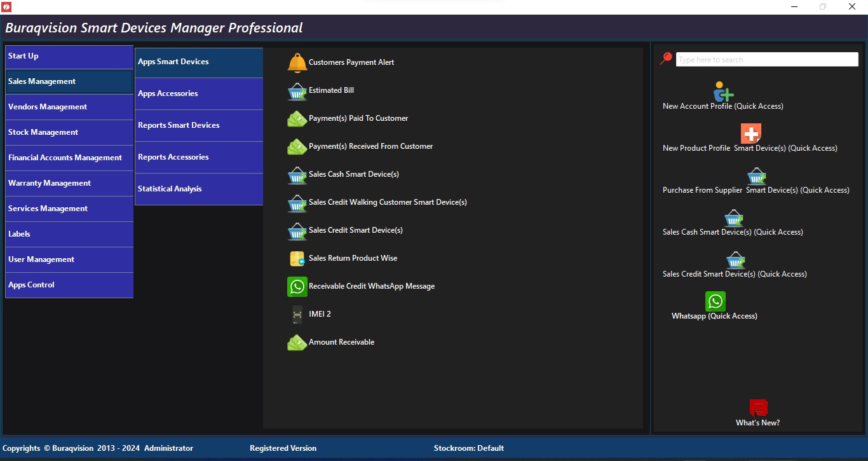Click the New Product Profile plus icon

point(750,134)
